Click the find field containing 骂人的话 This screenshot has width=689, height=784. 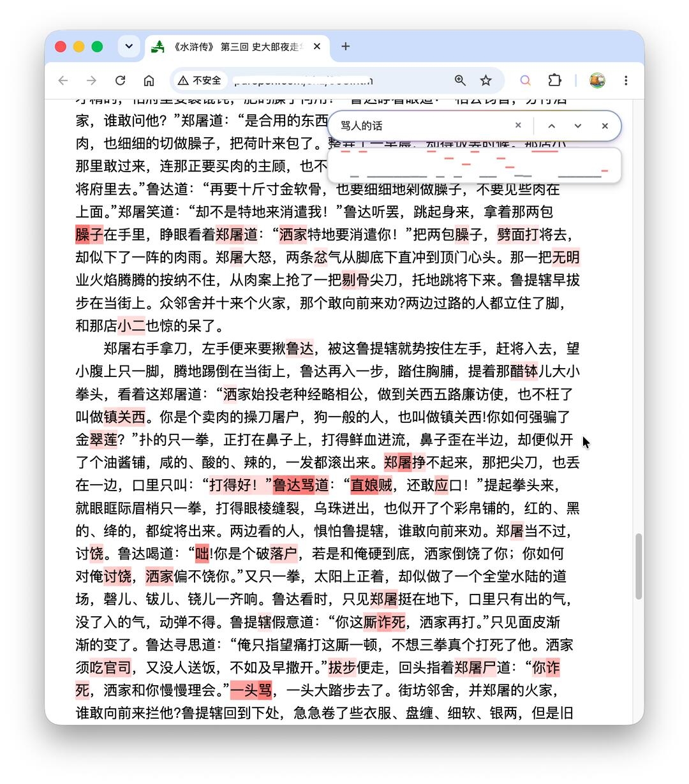[424, 126]
